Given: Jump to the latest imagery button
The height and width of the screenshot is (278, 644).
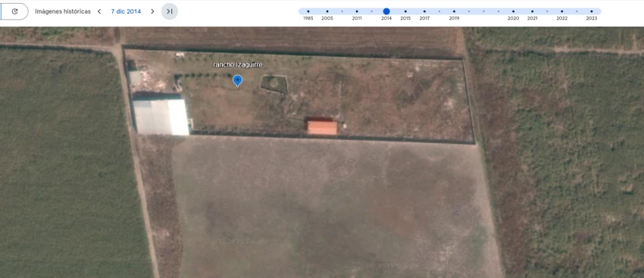Looking at the screenshot, I should 170,11.
